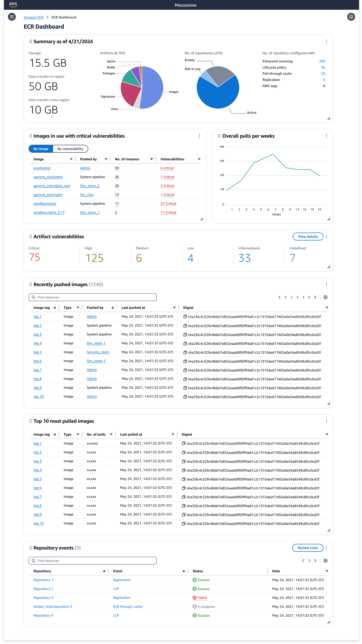Open Repository events preferences gear

(325, 560)
